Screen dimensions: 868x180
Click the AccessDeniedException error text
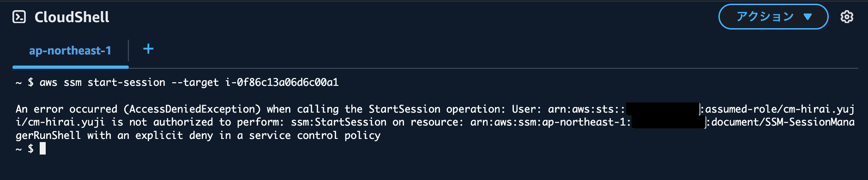point(192,109)
